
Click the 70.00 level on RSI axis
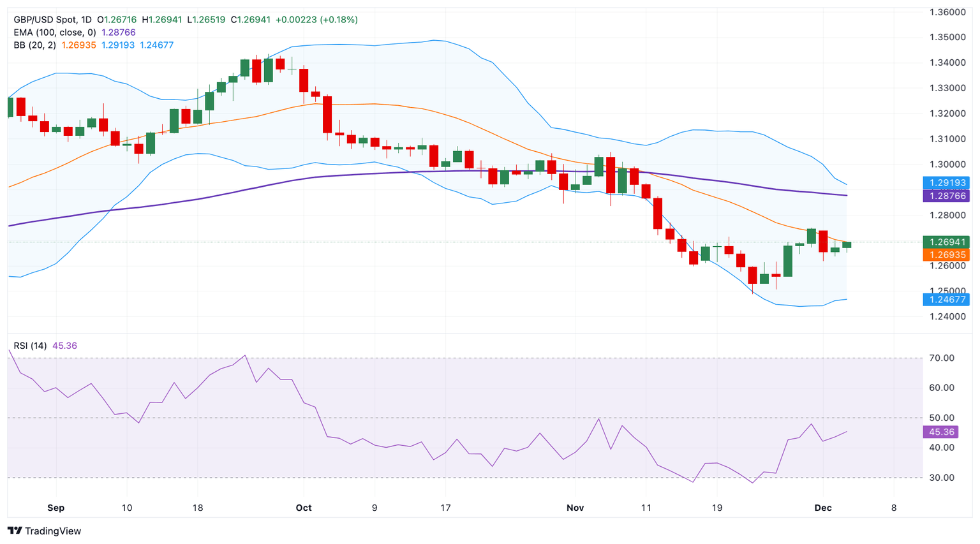(x=942, y=358)
